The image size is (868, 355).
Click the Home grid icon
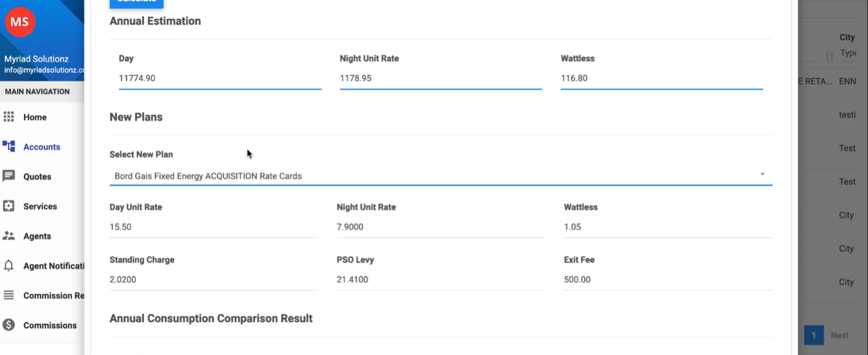(x=9, y=117)
